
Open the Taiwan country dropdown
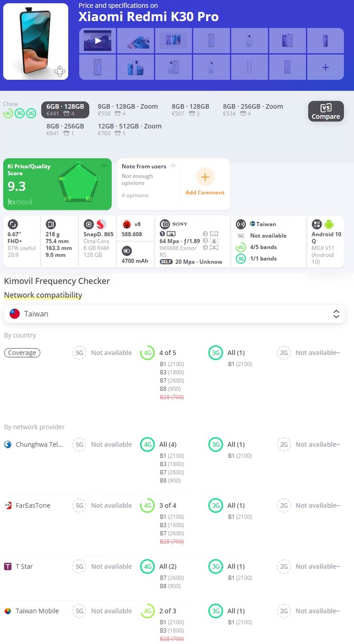175,314
